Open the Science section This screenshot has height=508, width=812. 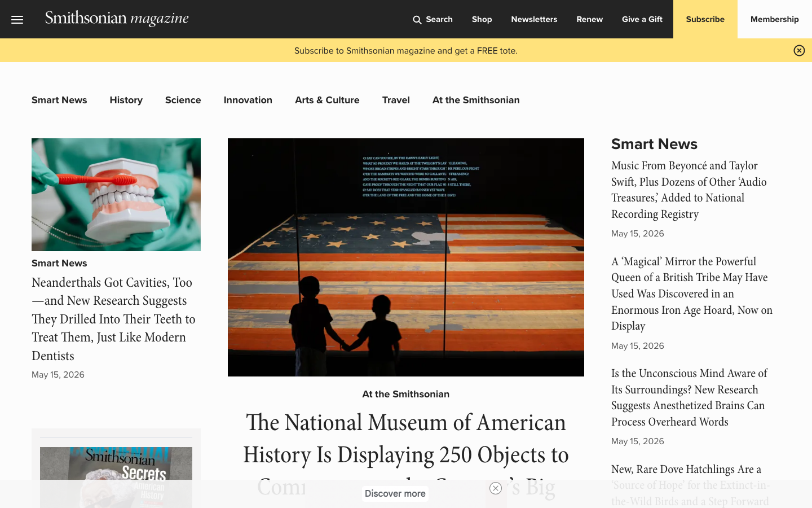click(183, 100)
